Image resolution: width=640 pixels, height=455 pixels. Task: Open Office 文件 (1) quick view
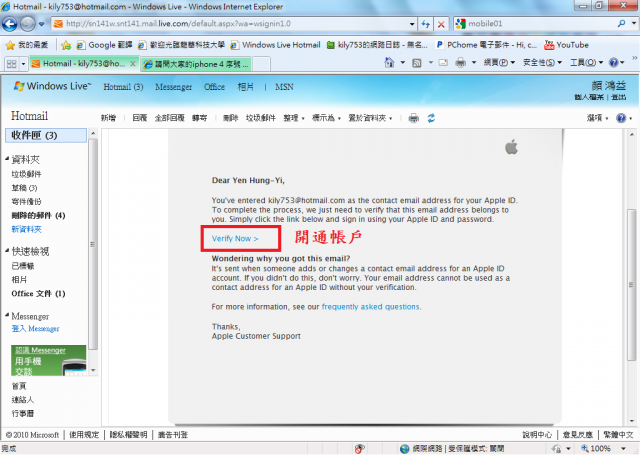[38, 293]
